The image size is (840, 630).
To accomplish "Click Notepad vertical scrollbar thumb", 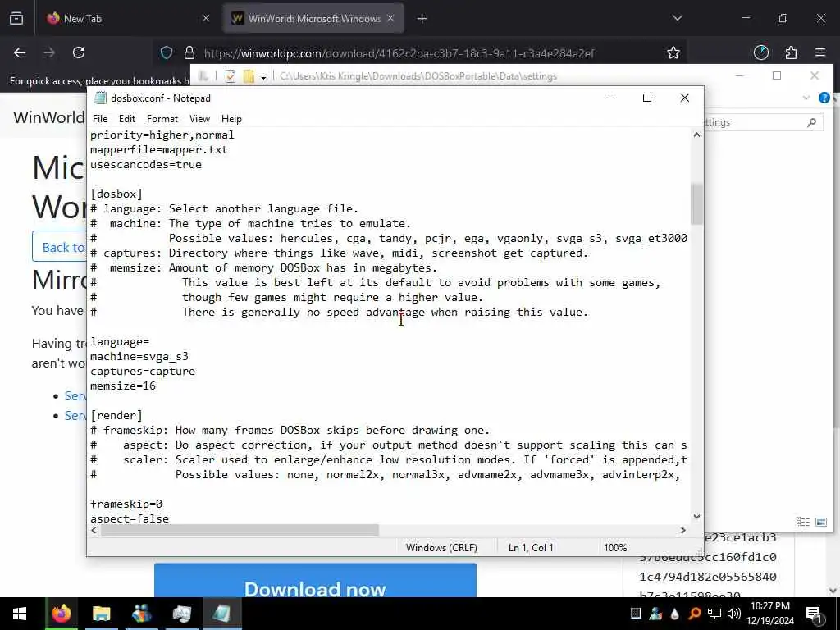I will (696, 203).
